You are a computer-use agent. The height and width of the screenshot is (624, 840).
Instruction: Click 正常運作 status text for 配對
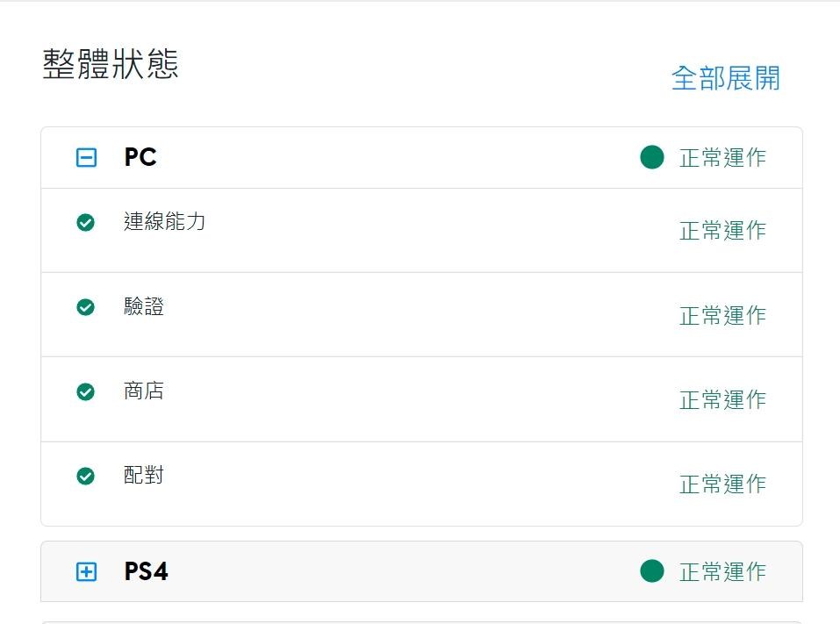pyautogui.click(x=722, y=484)
